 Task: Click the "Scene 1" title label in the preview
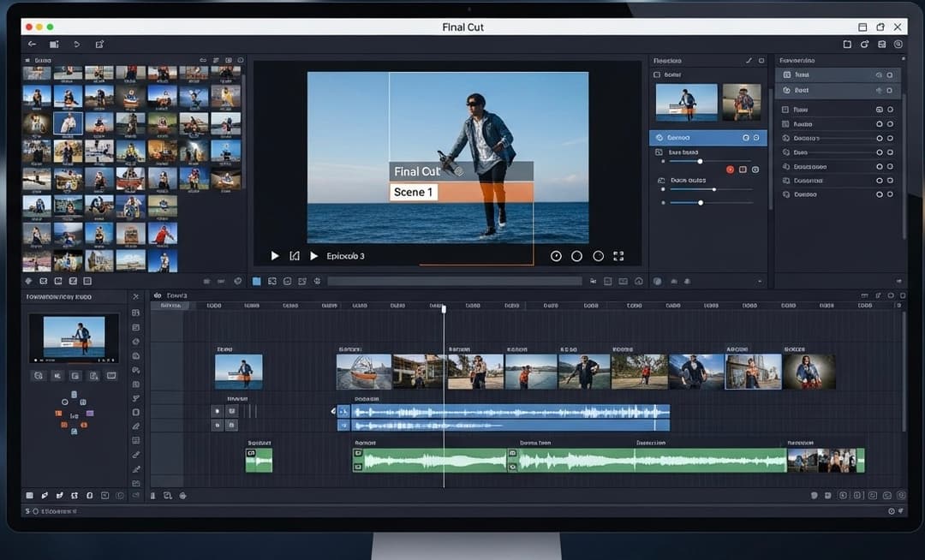pos(414,193)
